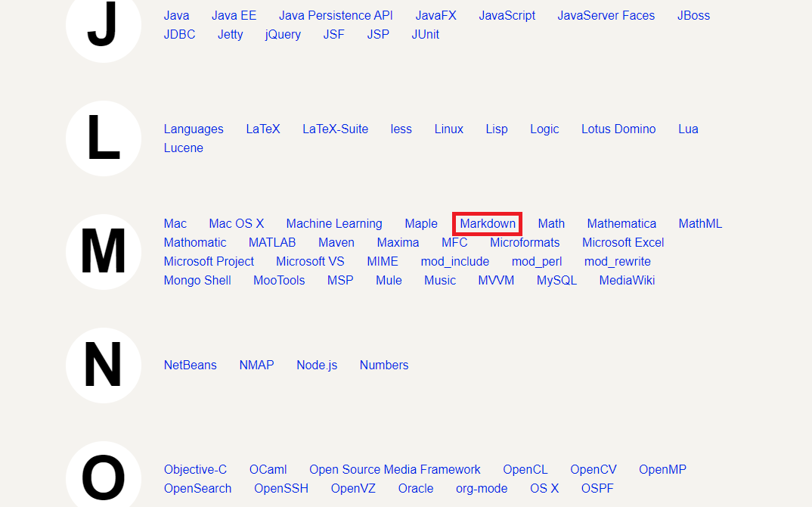Open the Languages link
Viewport: 812px width, 507px height.
coord(194,129)
